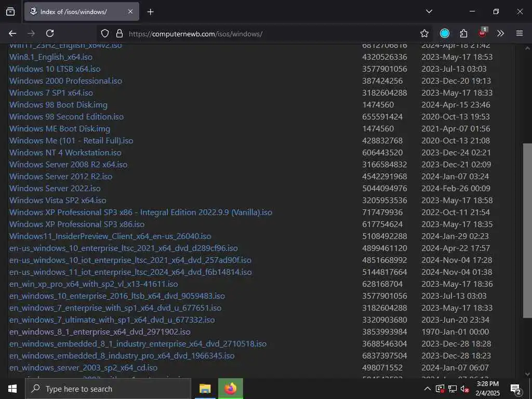532x399 pixels.
Task: Open Windows ME Boot Disk.img link
Action: (60, 129)
